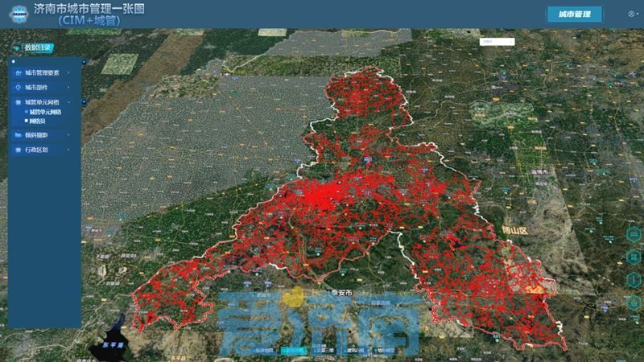Toggle the 网格员 layer checkbox
Screen dimensions: 644x362
(x=27, y=121)
